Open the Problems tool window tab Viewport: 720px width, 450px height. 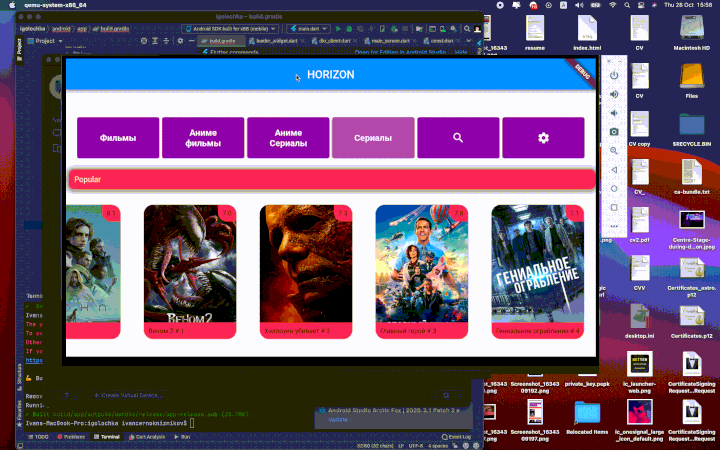(x=71, y=437)
